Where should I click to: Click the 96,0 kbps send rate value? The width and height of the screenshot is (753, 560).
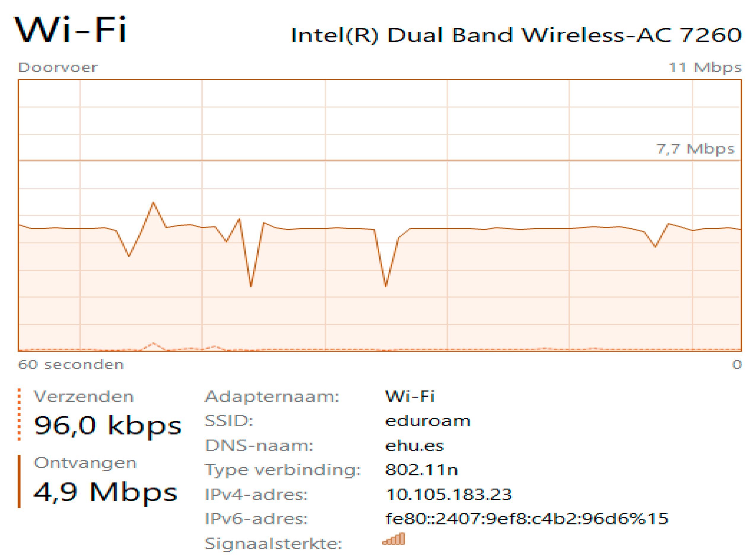[x=107, y=425]
